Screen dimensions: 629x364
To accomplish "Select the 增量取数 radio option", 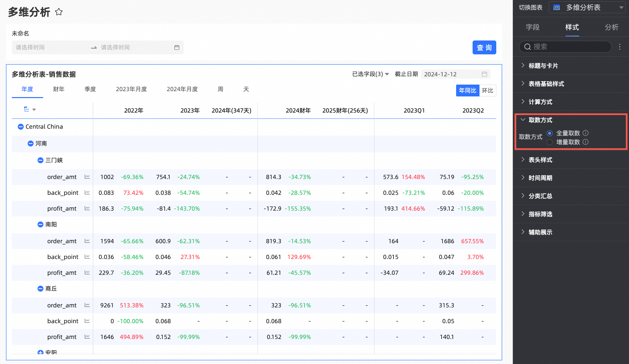I will (550, 142).
